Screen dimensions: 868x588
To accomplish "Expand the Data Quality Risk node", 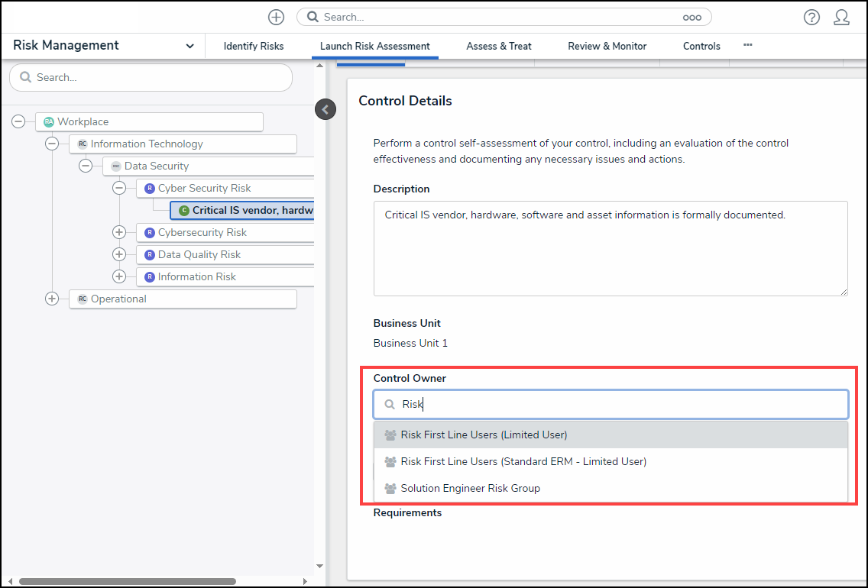I will point(119,254).
